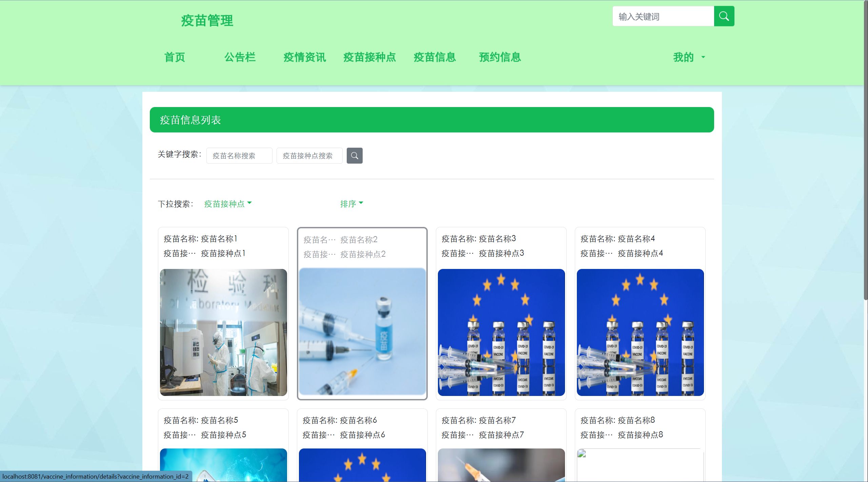Go to 首页 in the navigation bar

175,57
